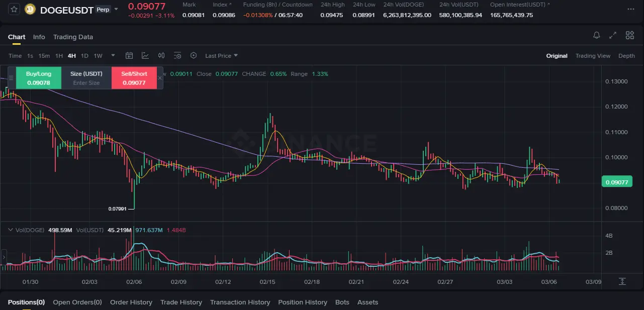Add DOGEUSDT to favorites with star icon
Screen dimensions: 644x310
(15, 9)
